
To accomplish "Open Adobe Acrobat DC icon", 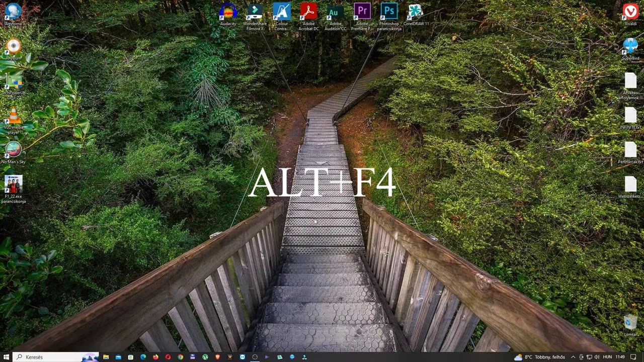I will click(x=308, y=17).
